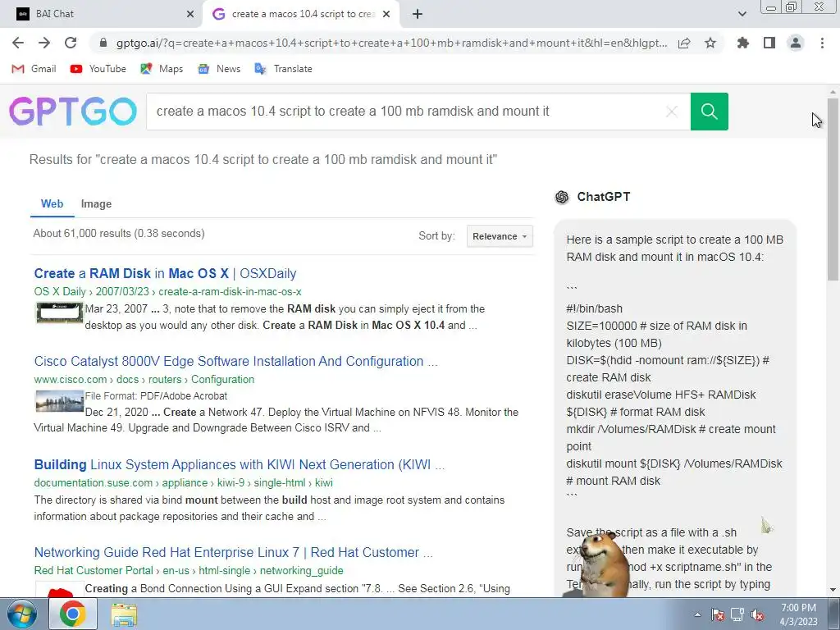The height and width of the screenshot is (630, 840).
Task: Open the Create a RAM Disk OSXDaily result
Action: click(x=165, y=273)
